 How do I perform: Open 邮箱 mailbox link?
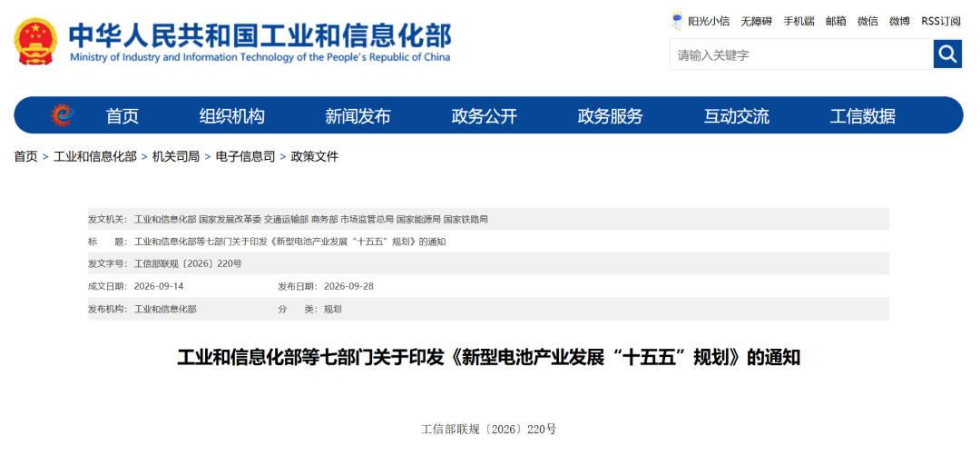click(836, 21)
